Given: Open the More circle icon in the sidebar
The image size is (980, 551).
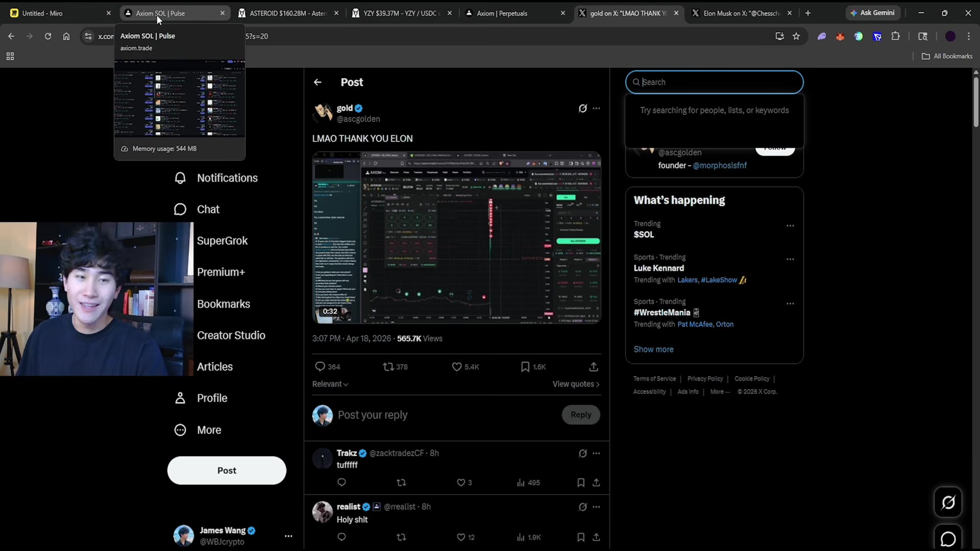Looking at the screenshot, I should (180, 430).
